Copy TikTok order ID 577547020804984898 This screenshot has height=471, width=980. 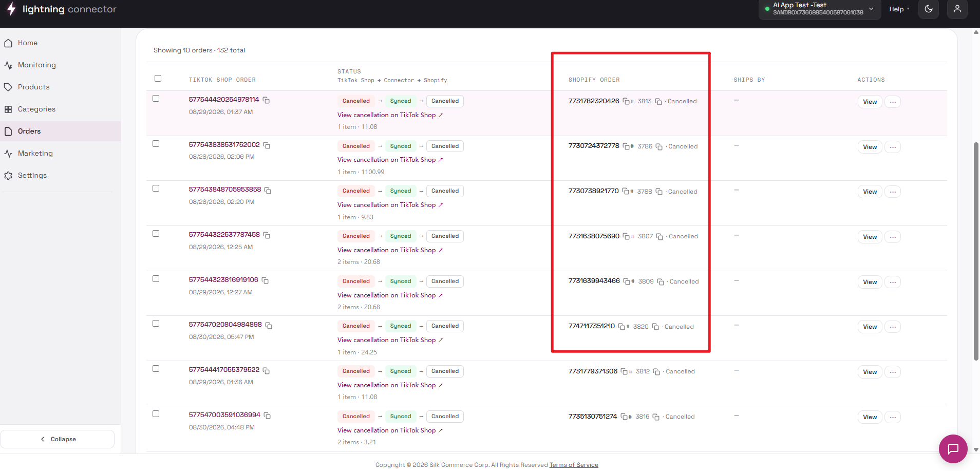tap(269, 326)
